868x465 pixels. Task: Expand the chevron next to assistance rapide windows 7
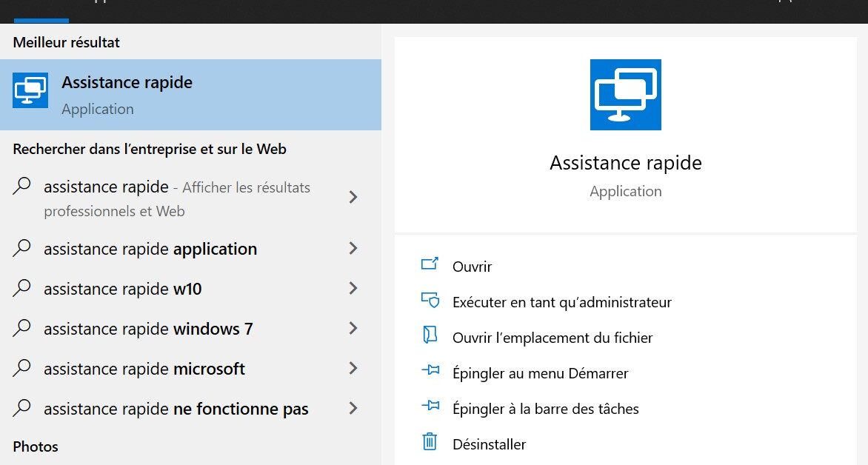point(353,328)
